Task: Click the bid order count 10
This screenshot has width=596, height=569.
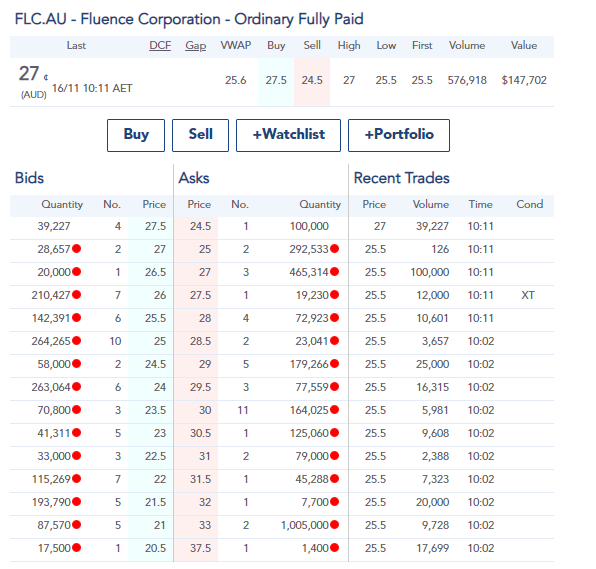Action: [116, 341]
